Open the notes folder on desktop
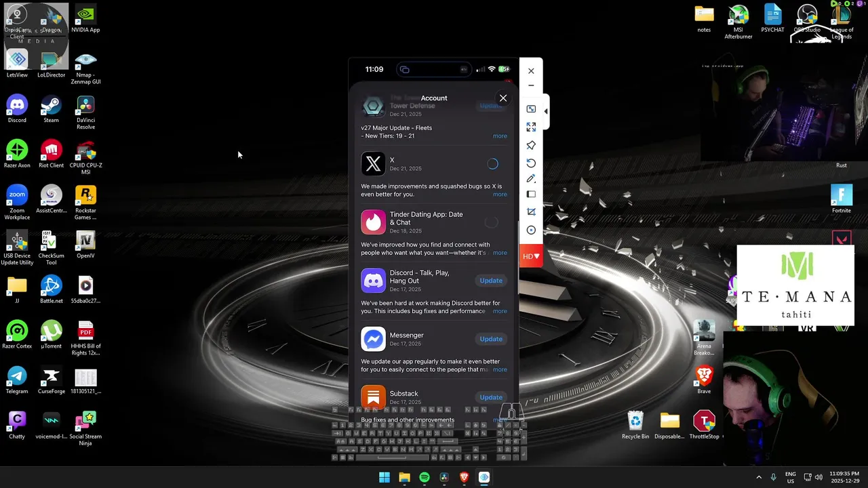The width and height of the screenshot is (868, 488). [704, 19]
